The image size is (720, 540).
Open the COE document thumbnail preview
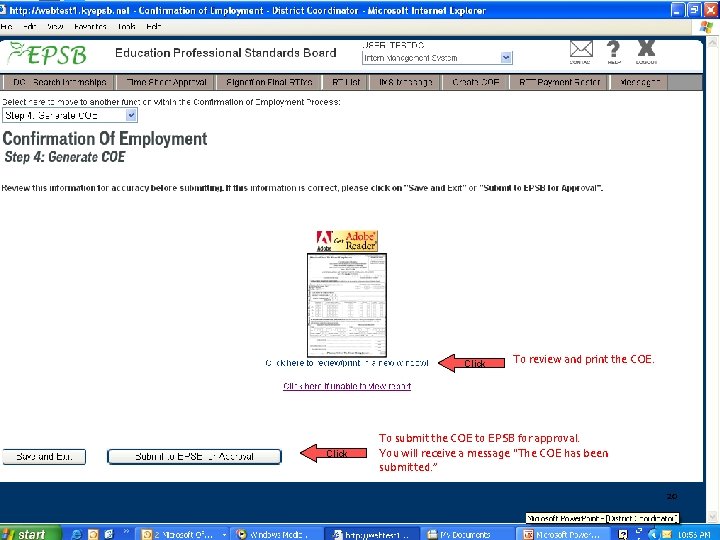pos(347,305)
